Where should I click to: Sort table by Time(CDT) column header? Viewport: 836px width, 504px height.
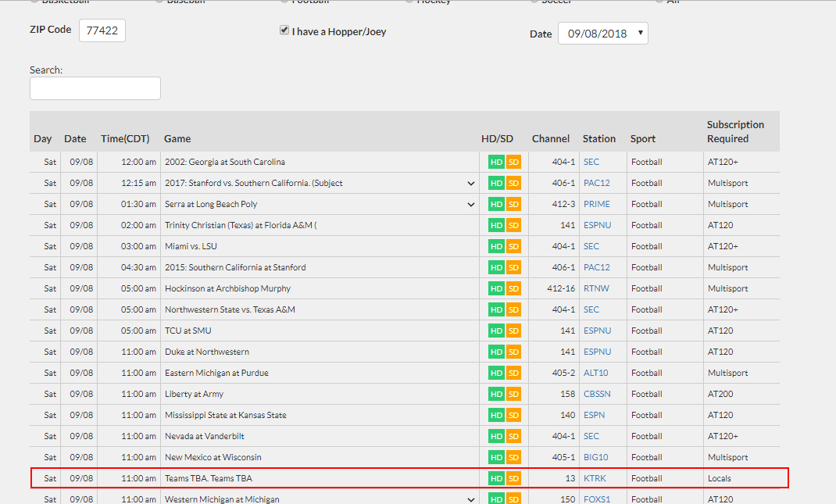(125, 138)
